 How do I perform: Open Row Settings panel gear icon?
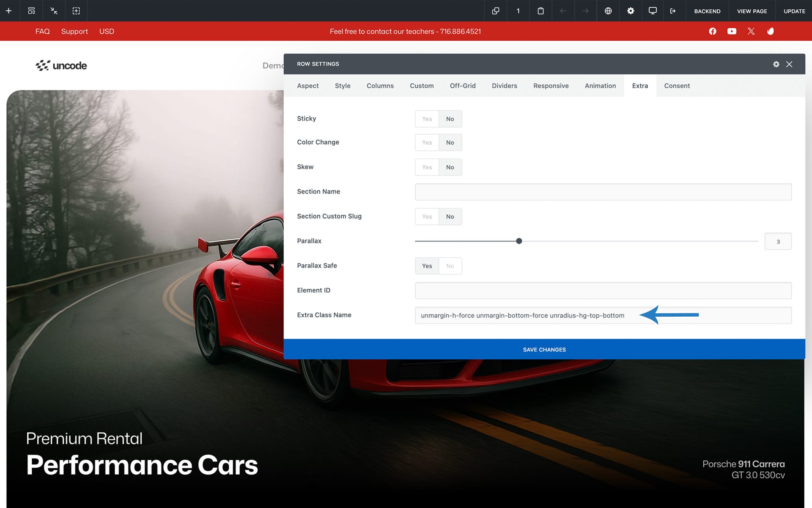pyautogui.click(x=776, y=64)
